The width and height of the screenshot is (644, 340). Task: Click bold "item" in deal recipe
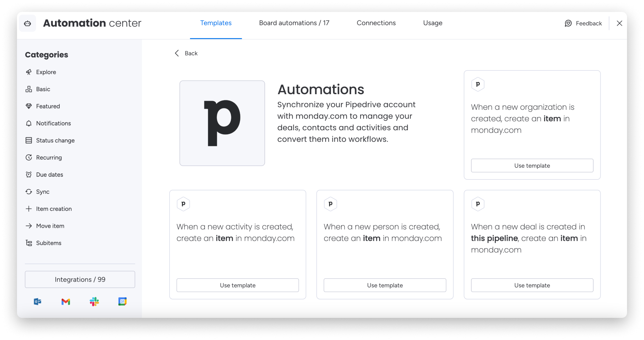coord(569,238)
